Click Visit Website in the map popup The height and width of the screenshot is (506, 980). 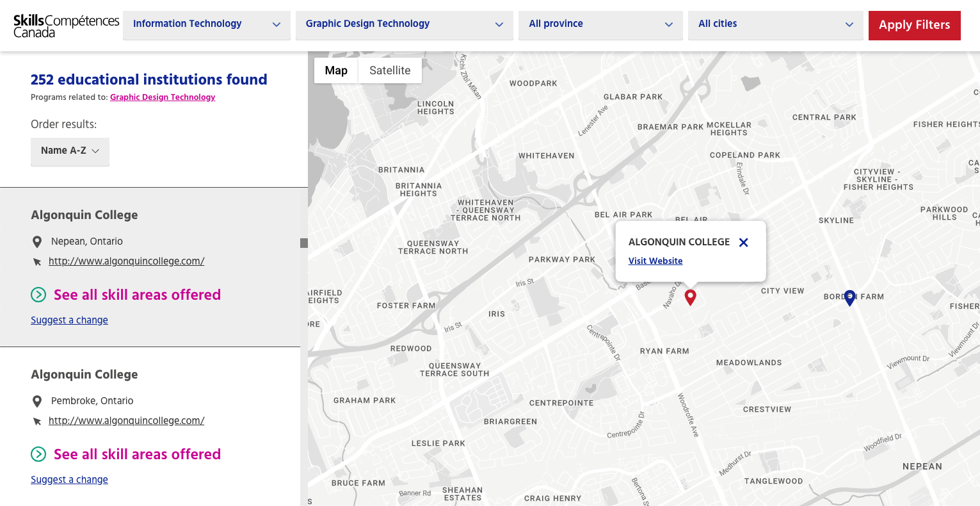[x=655, y=261]
